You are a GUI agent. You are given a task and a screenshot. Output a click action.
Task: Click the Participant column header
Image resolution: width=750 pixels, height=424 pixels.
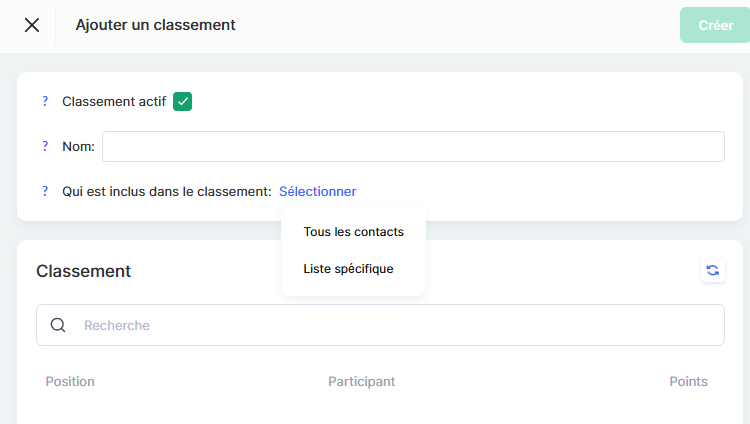[361, 381]
